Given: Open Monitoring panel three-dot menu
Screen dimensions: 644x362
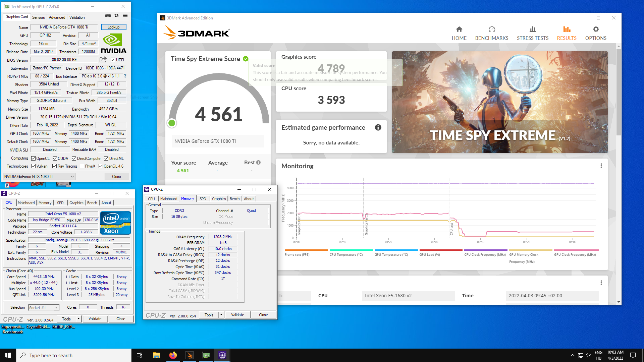Looking at the screenshot, I should coord(601,166).
